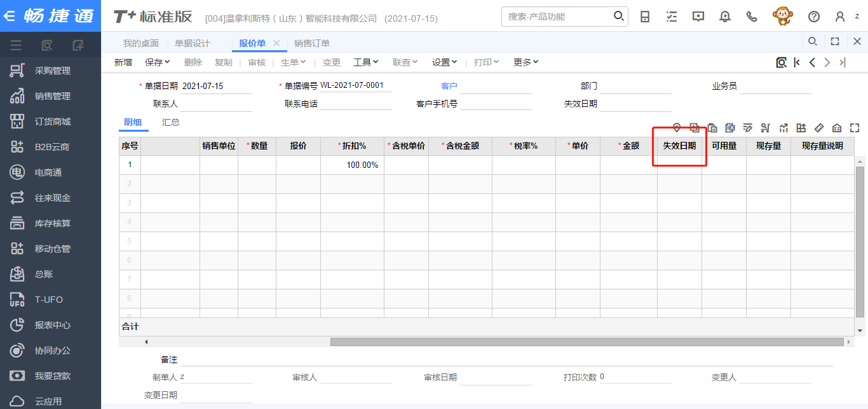Open the 联查 dropdown
This screenshot has width=868, height=409.
[x=405, y=62]
